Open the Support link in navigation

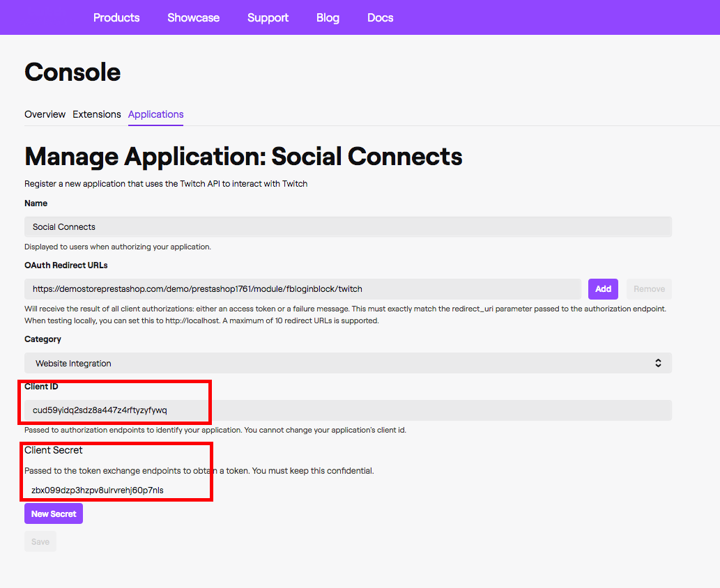click(x=268, y=17)
